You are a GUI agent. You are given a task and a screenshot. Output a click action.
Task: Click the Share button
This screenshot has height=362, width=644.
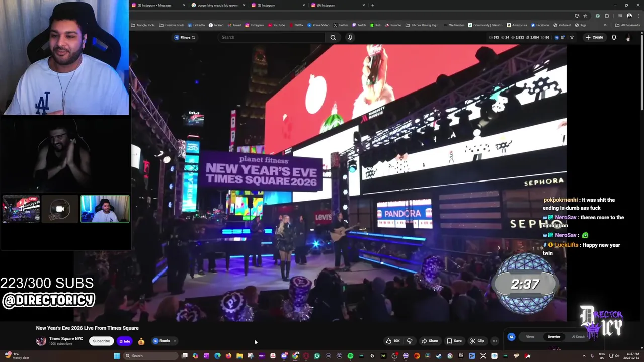point(430,341)
